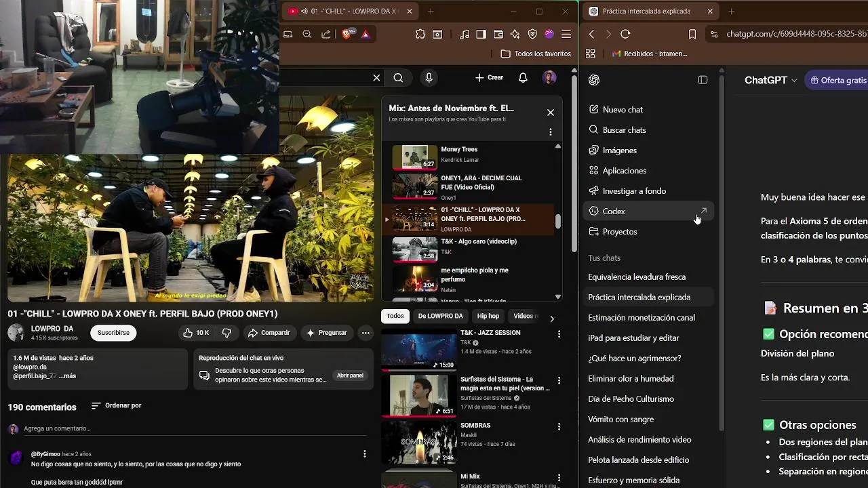
Task: Open the apps grid icon in bookmarks bar
Action: (x=590, y=54)
